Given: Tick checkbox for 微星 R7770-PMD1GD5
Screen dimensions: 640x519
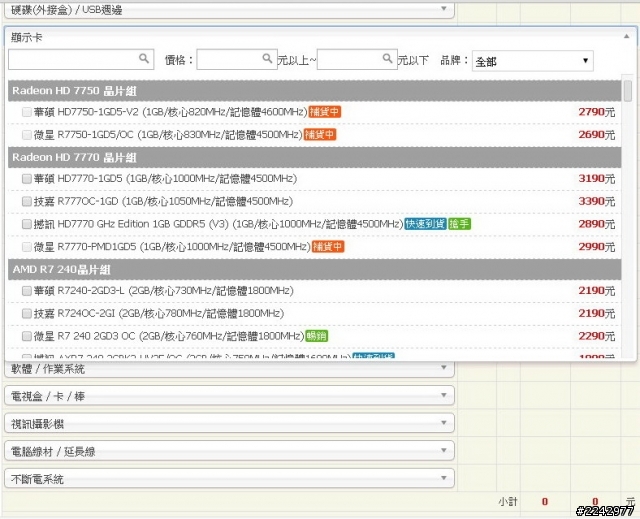Looking at the screenshot, I should click(27, 246).
